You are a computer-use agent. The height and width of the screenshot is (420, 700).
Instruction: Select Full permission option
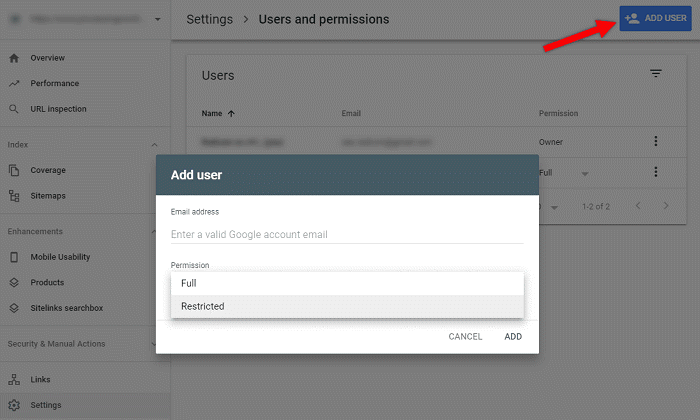tap(347, 283)
